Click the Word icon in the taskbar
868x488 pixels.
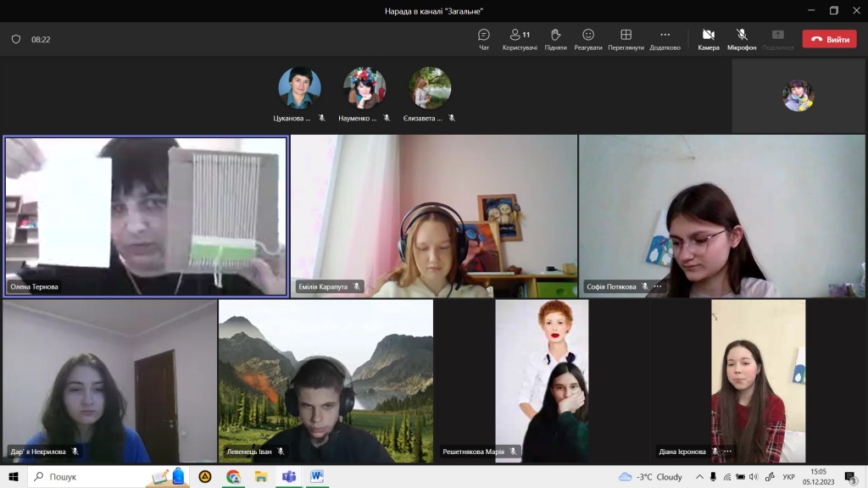[316, 476]
